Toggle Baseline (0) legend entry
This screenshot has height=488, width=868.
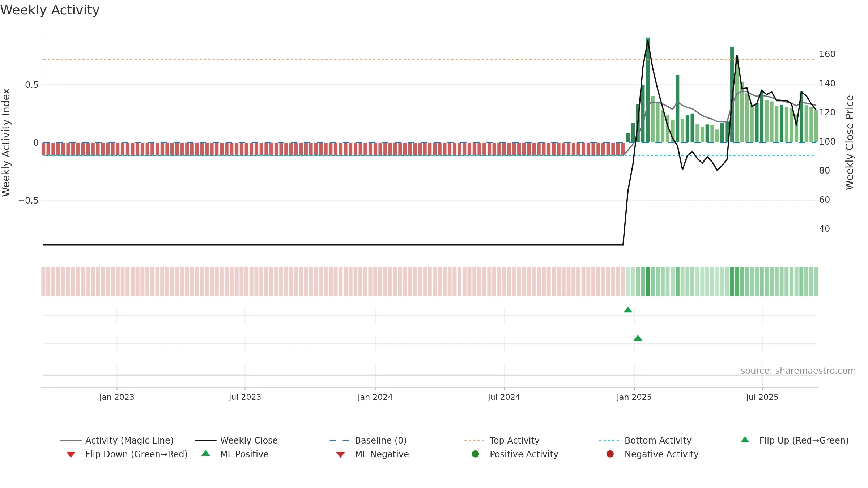point(368,440)
